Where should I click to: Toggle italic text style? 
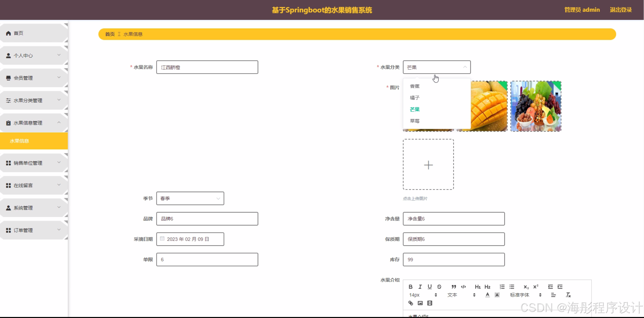(420, 287)
